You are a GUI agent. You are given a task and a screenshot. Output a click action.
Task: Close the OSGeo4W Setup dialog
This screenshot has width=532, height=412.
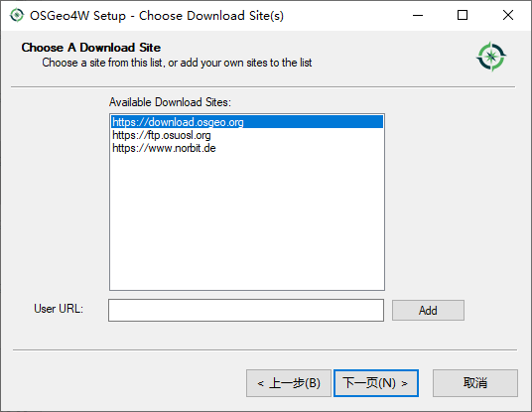pyautogui.click(x=508, y=15)
